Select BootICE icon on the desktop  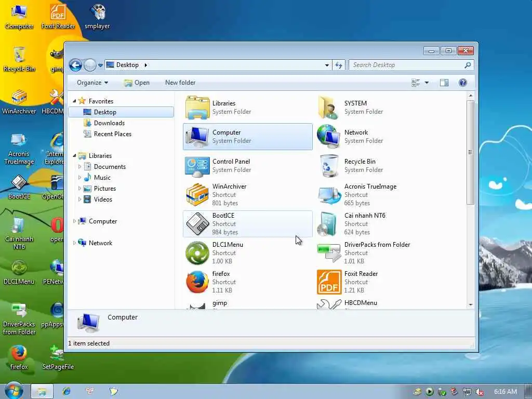click(19, 187)
